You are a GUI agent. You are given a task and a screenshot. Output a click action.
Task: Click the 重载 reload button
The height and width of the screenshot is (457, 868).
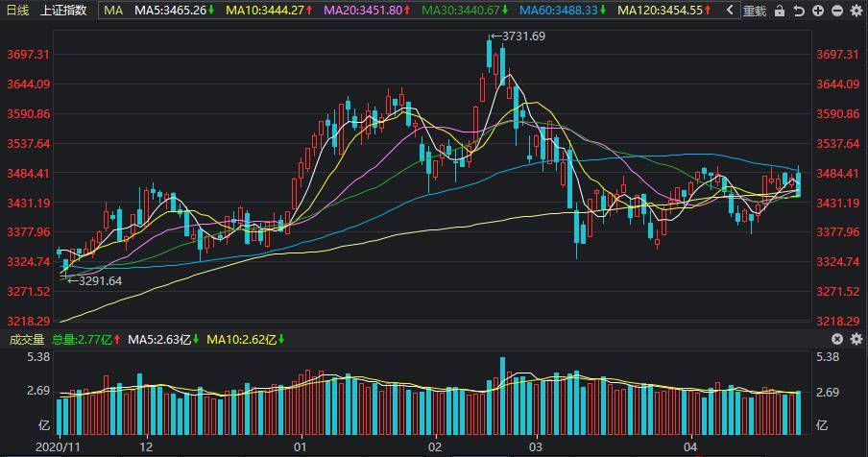click(755, 11)
